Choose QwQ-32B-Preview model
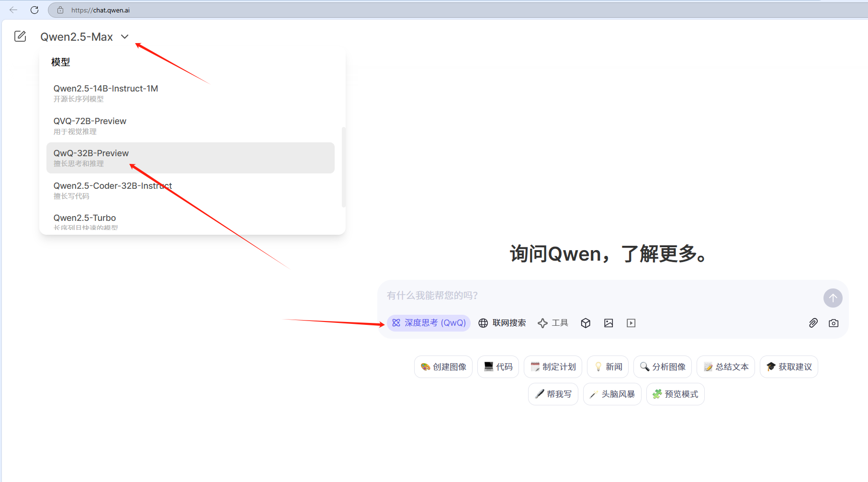Viewport: 868px width, 482px height. (x=191, y=158)
